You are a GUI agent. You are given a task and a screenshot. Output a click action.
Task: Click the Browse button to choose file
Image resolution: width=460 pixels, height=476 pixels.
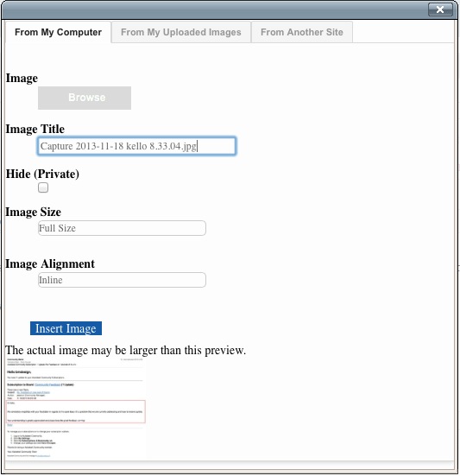85,98
